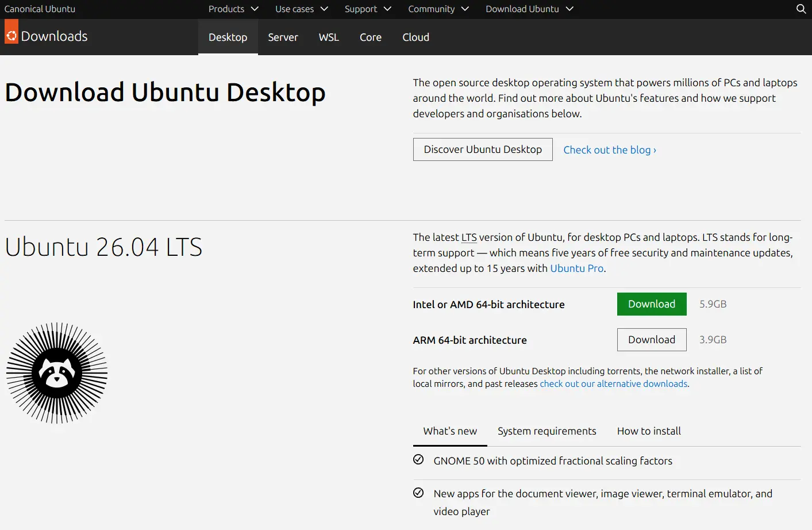The width and height of the screenshot is (812, 530).
Task: Open the Core downloads tab
Action: tap(371, 37)
